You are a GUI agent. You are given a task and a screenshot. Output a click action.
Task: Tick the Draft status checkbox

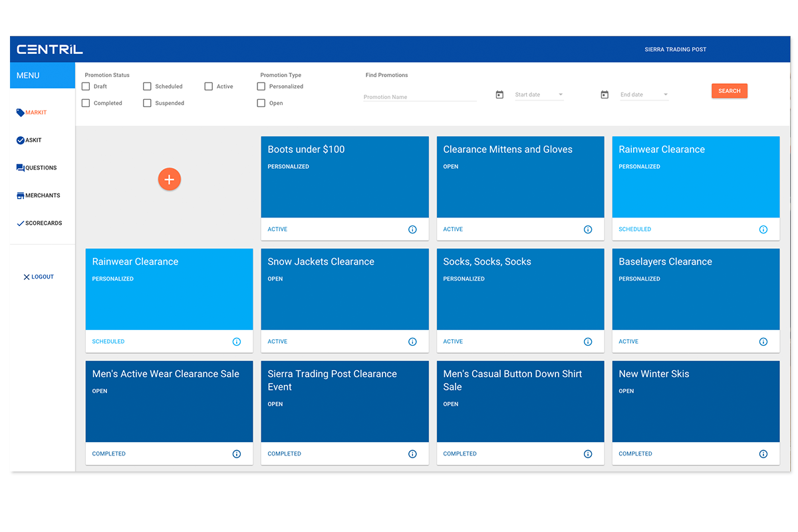[86, 86]
